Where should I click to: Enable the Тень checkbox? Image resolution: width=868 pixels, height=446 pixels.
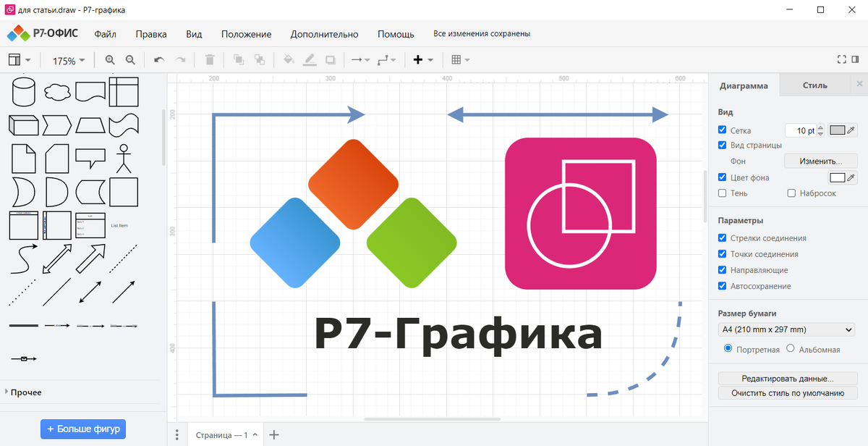coord(722,193)
